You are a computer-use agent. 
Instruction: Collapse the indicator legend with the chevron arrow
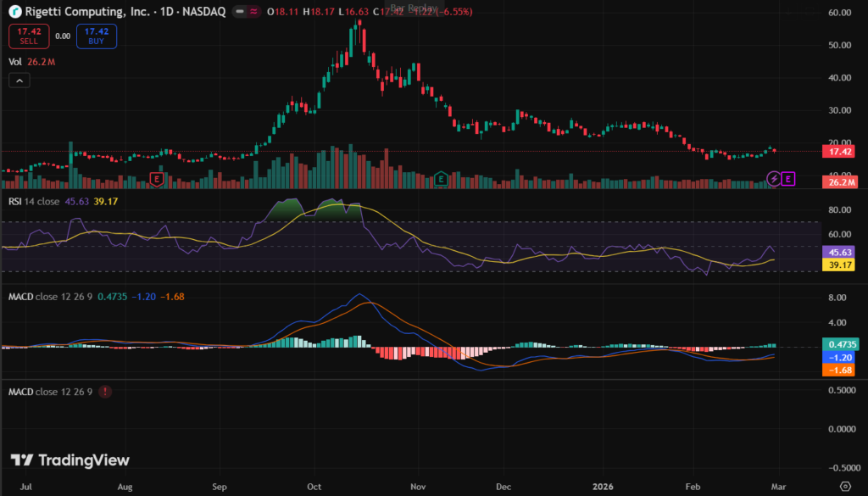click(20, 81)
